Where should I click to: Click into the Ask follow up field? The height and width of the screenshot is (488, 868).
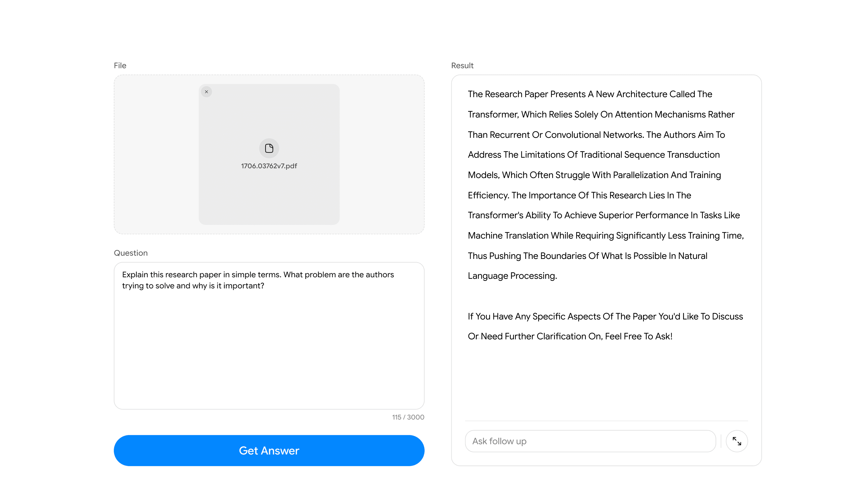click(590, 441)
